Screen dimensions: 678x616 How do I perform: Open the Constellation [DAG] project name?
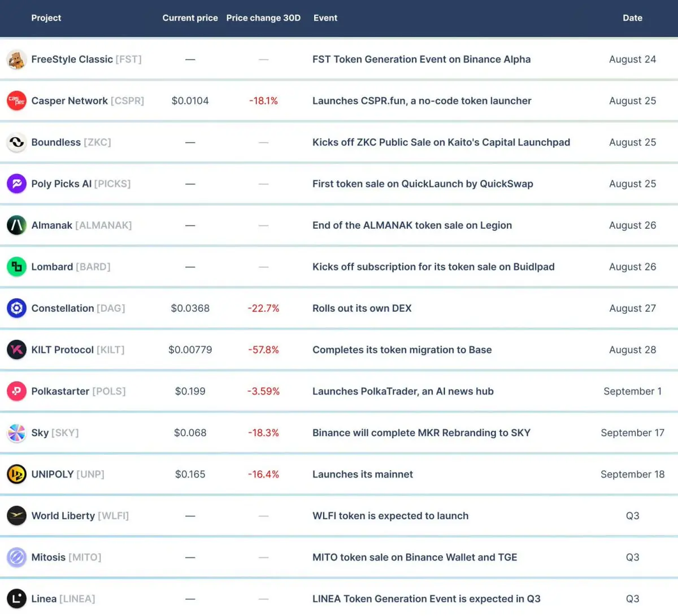click(x=78, y=308)
